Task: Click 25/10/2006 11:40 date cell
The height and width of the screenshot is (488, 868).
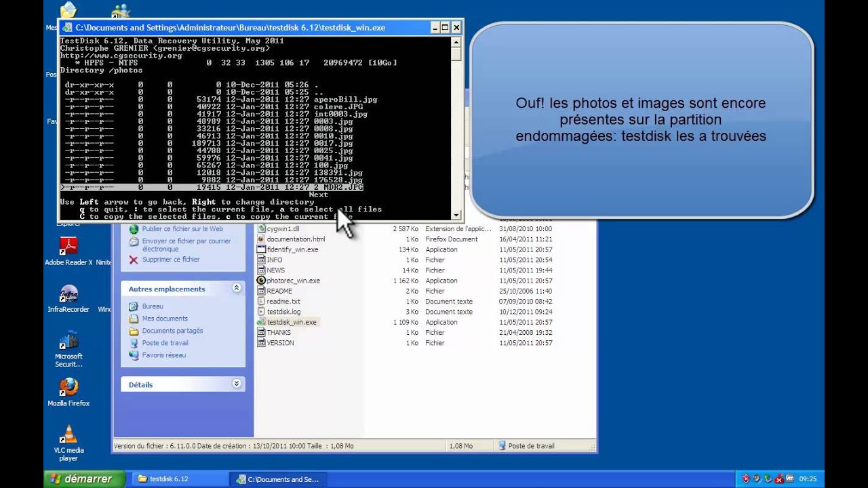Action: tap(526, 291)
